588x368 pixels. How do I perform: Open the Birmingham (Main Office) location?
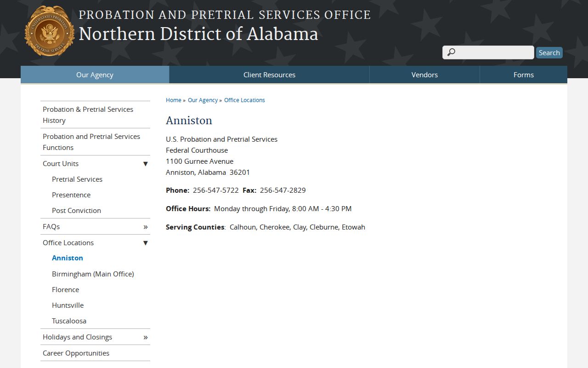tap(93, 274)
